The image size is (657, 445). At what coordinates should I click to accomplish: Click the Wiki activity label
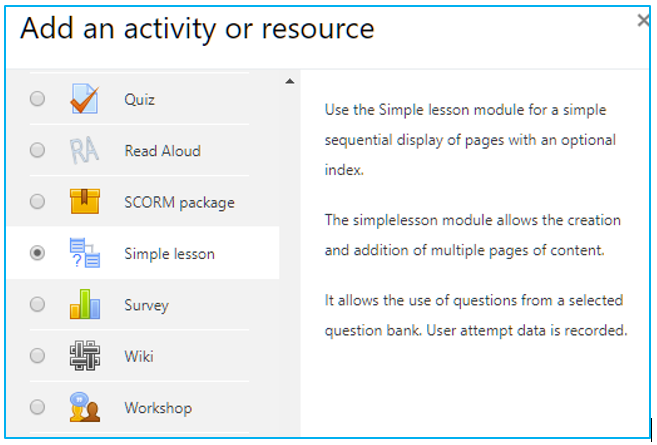(139, 356)
